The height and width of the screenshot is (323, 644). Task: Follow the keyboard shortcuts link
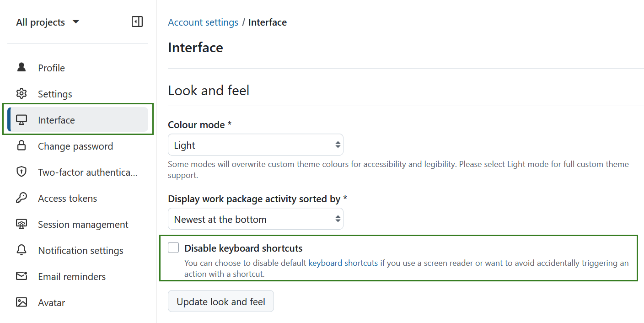pos(343,263)
